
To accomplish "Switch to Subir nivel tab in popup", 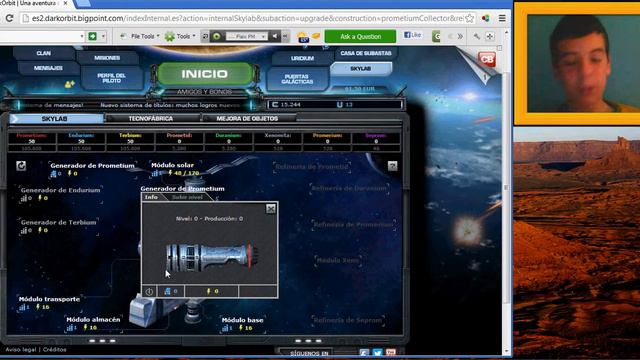I will (x=187, y=197).
